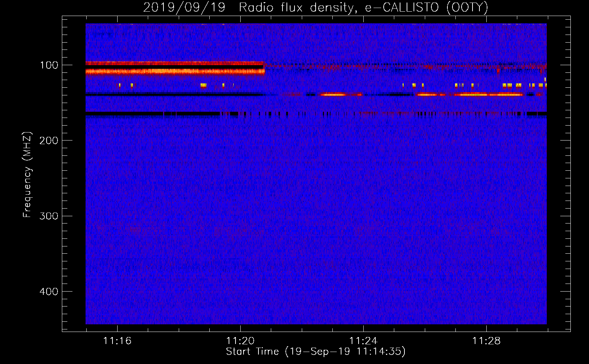Image resolution: width=589 pixels, height=364 pixels.
Task: Click the 300 frequency tick label
Action: (49, 216)
